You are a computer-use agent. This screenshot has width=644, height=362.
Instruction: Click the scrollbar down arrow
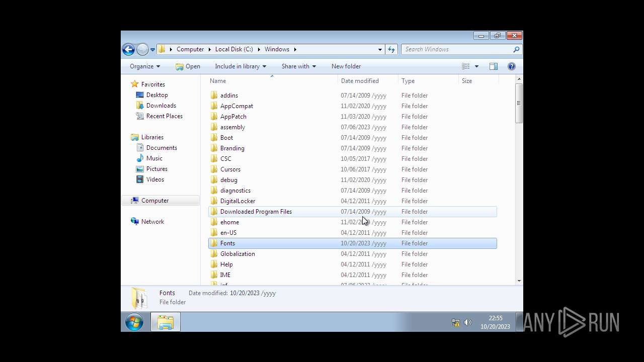pos(519,281)
